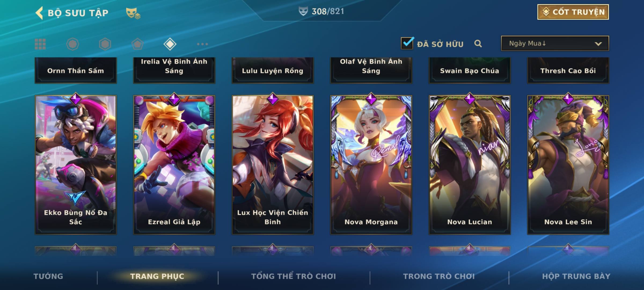This screenshot has height=290, width=644.
Task: Open the mask and coins icon
Action: 133,13
